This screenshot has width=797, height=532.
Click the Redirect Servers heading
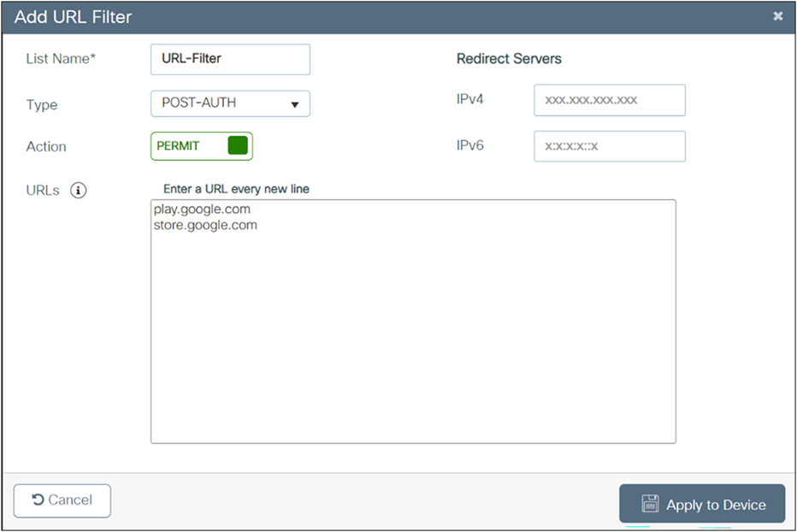coord(509,59)
